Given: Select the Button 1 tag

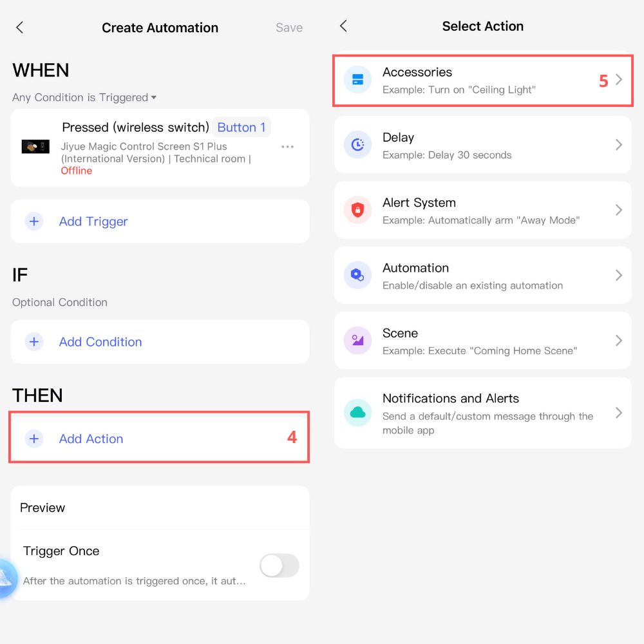Looking at the screenshot, I should click(241, 128).
